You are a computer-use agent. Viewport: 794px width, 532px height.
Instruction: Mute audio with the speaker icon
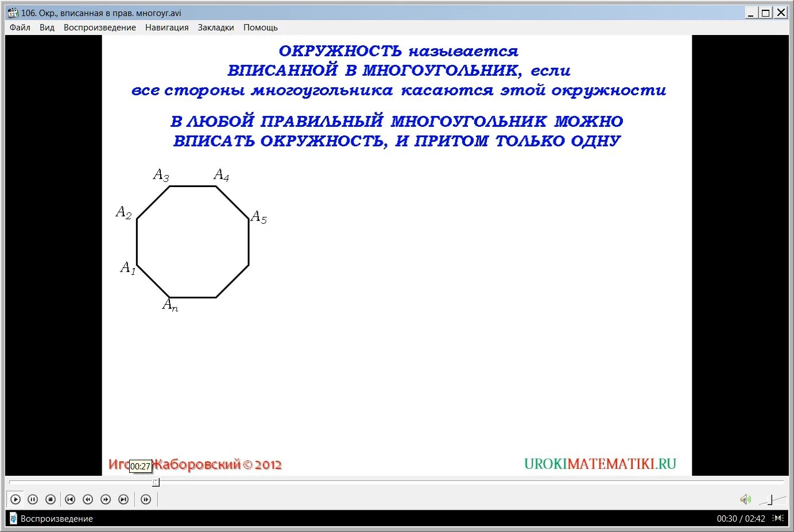point(745,499)
